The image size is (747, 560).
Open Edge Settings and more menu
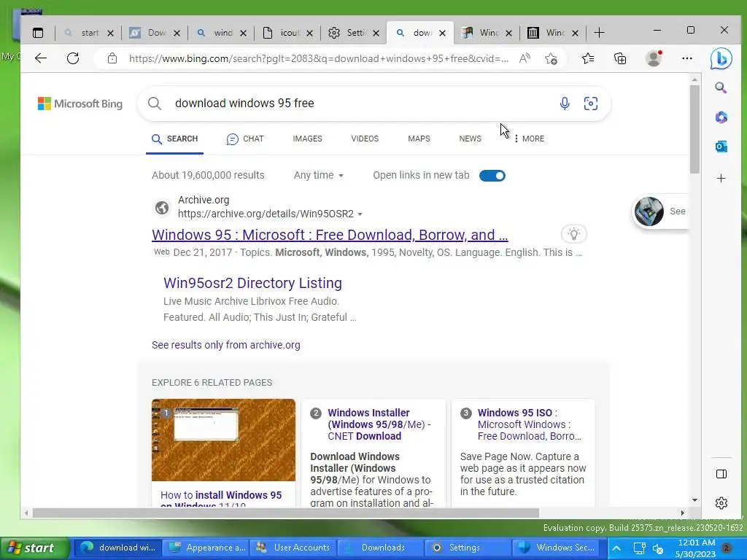(x=687, y=58)
